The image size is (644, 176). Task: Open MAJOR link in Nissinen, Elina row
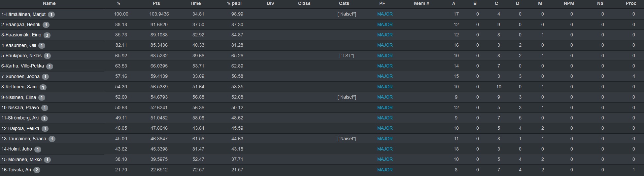tap(385, 97)
